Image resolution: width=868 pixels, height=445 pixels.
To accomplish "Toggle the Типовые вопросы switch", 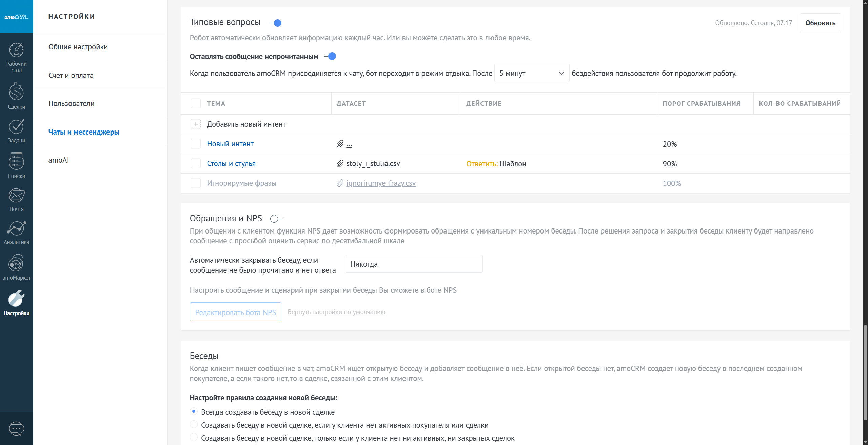I will pyautogui.click(x=276, y=23).
